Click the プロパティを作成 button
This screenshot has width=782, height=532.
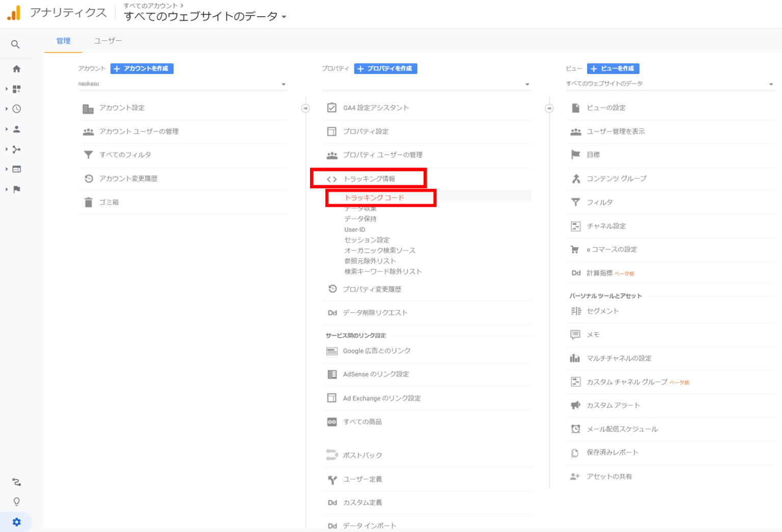pos(386,69)
